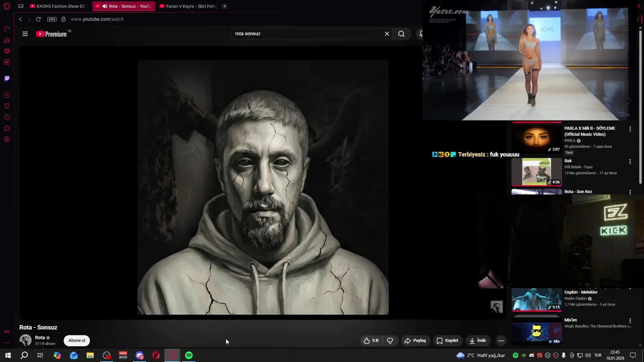Select the Rota - Sonsuz tab
Viewport: 644px width, 362px height.
124,6
